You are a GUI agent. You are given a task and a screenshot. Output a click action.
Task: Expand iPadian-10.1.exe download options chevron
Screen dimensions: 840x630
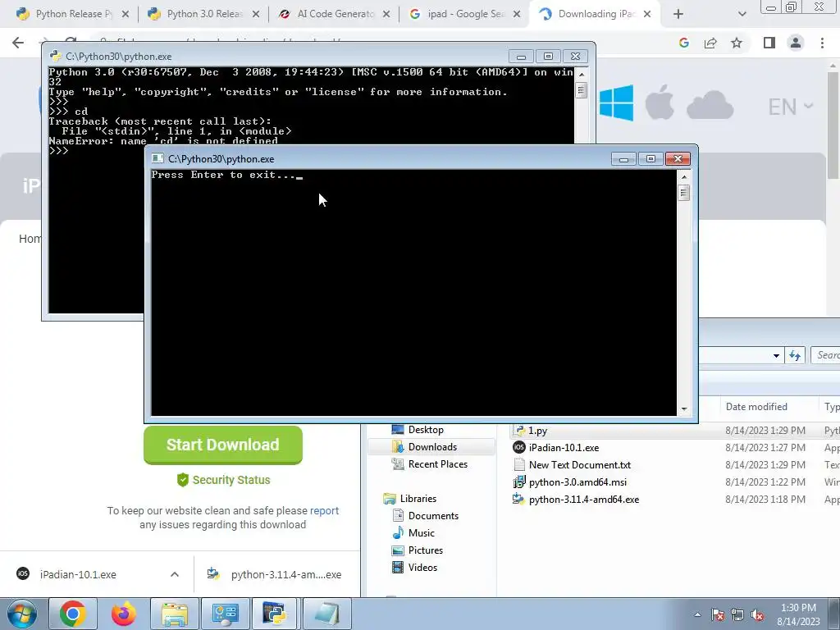coord(175,574)
